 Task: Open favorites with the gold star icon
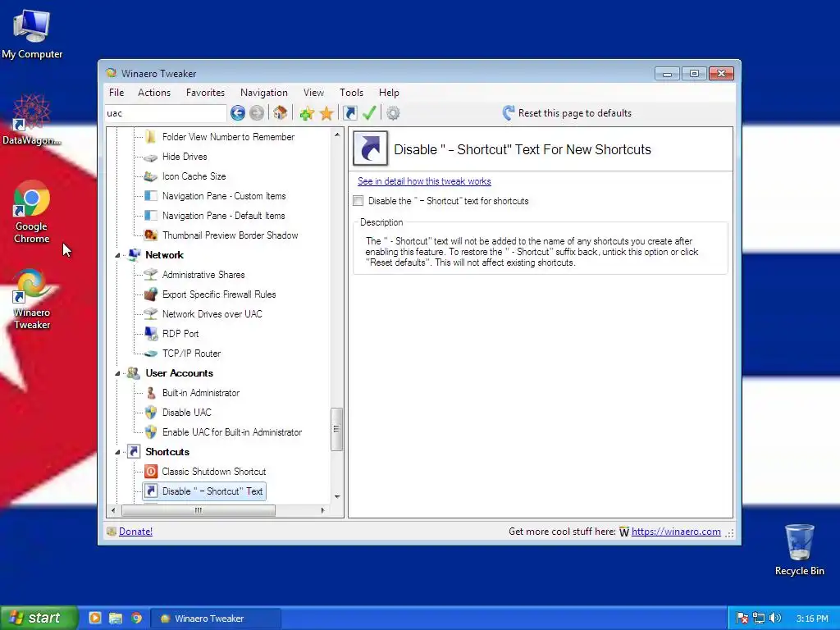[326, 113]
